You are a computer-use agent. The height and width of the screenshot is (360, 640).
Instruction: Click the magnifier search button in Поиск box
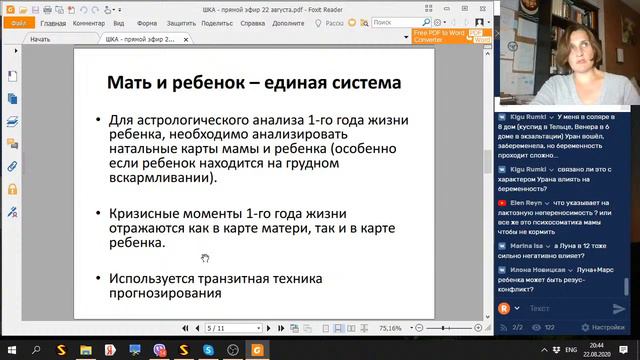coord(426,22)
